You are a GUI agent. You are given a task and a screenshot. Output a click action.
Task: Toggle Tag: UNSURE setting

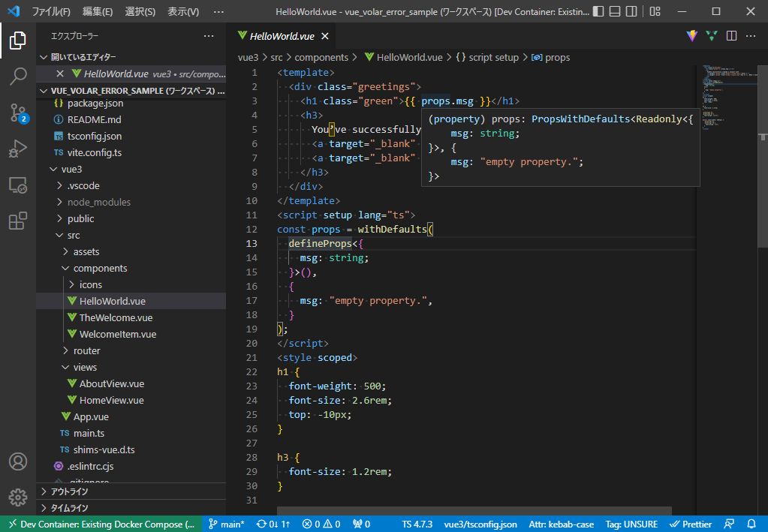(631, 524)
